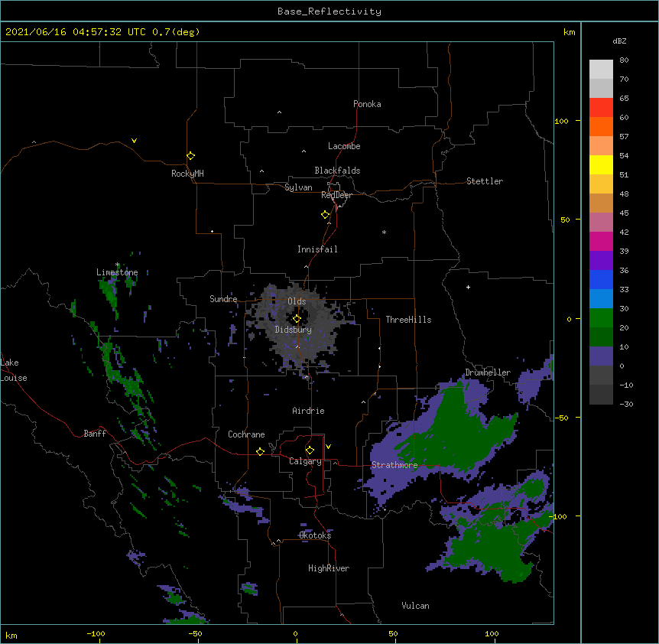Image resolution: width=659 pixels, height=644 pixels.
Task: Click the Cochrane label
Action: tap(246, 434)
